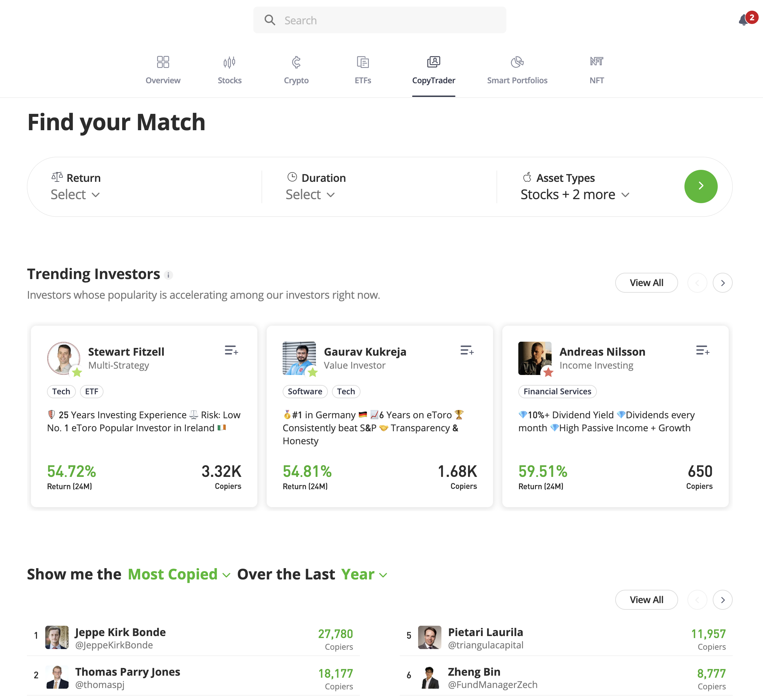
Task: Click View All trending investors
Action: 646,283
